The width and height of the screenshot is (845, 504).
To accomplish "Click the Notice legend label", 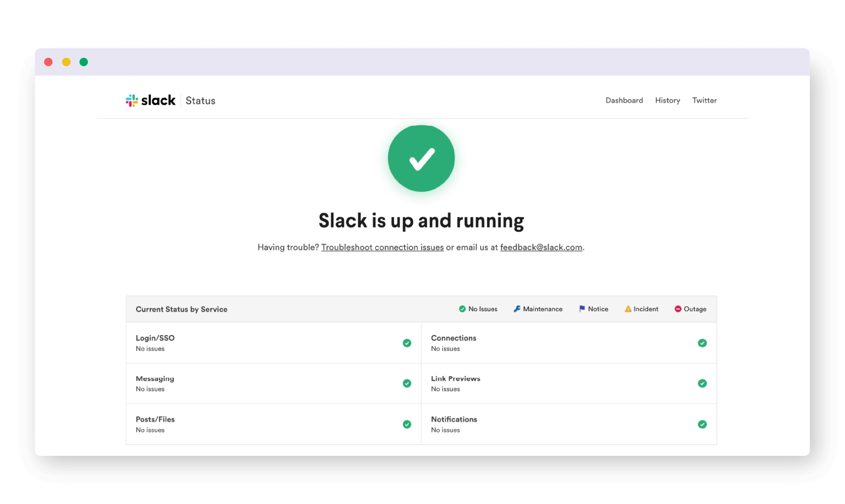I will point(598,309).
